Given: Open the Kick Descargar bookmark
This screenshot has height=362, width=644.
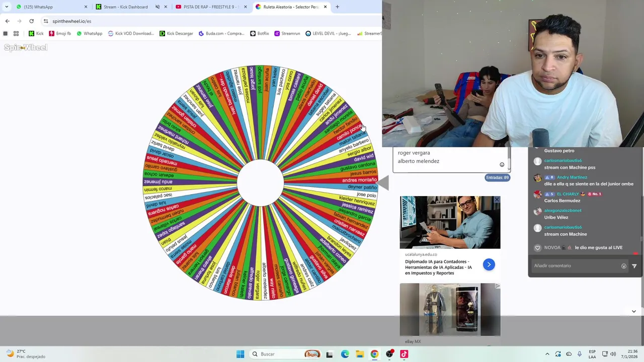Looking at the screenshot, I should coord(176,34).
